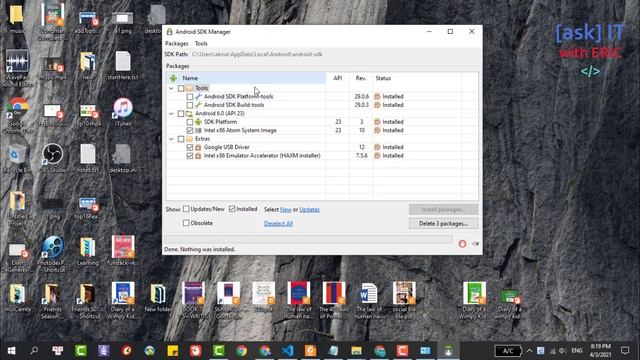The height and width of the screenshot is (360, 640).
Task: Launch Visual Studio Code from the taskbar
Action: coord(287,351)
